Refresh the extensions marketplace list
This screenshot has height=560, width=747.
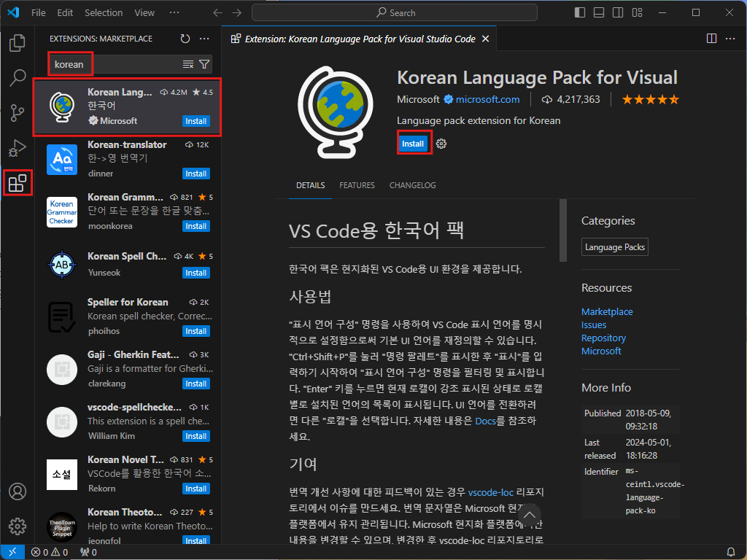(185, 39)
